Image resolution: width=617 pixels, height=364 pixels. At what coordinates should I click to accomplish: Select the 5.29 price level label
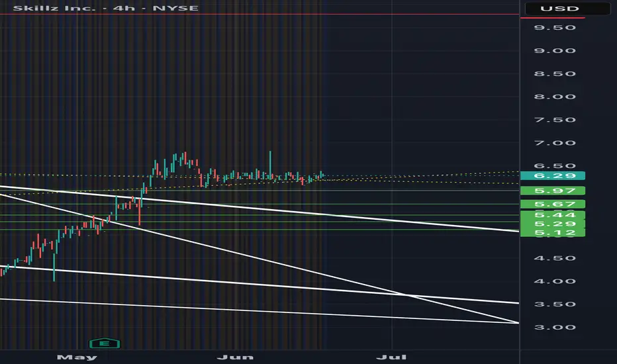click(553, 224)
